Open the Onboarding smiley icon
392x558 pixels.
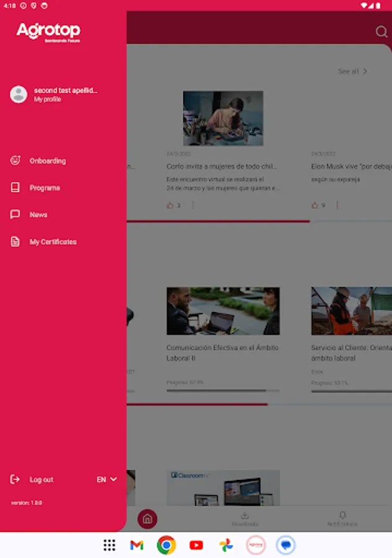coord(15,161)
